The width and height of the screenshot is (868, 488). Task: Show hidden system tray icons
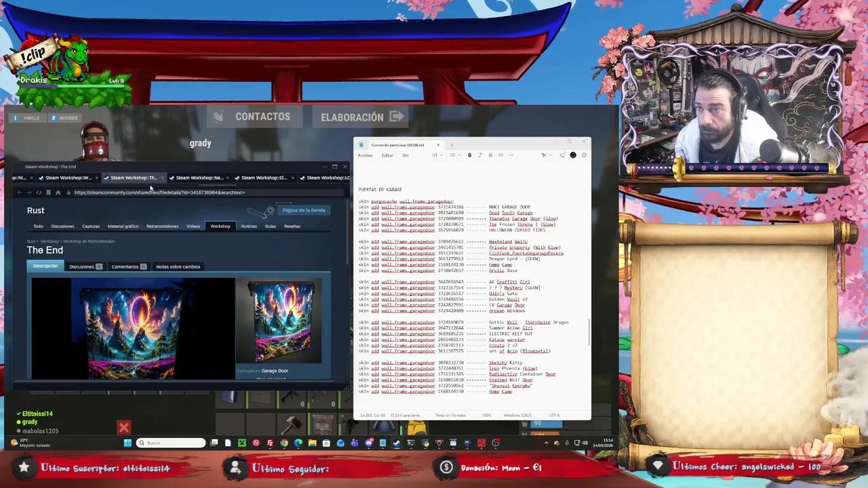pos(547,443)
